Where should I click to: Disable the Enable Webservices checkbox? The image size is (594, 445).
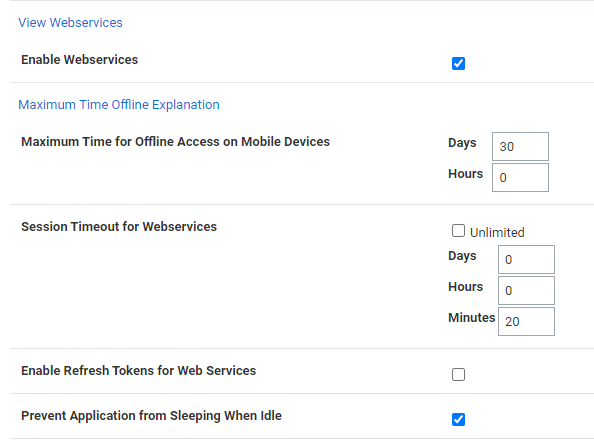[x=458, y=63]
